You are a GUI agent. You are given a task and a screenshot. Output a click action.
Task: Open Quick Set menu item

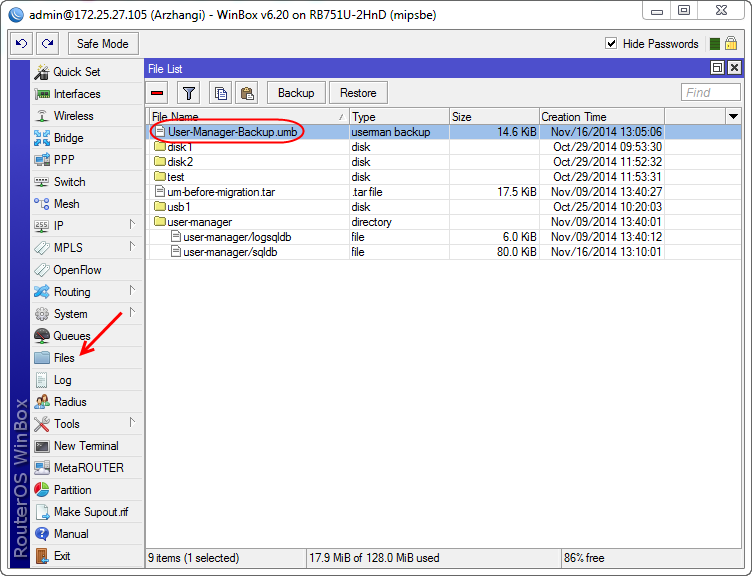tap(87, 72)
